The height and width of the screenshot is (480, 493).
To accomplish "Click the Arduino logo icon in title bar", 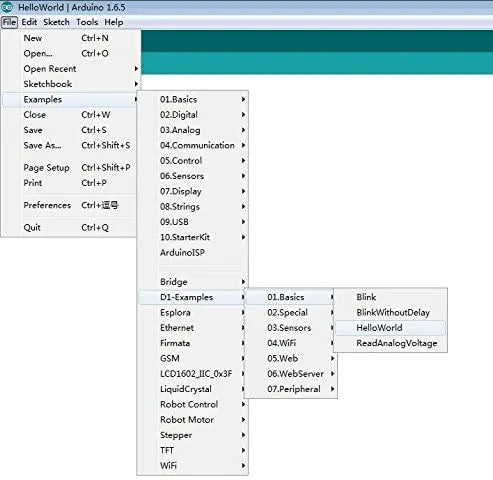I will click(7, 7).
